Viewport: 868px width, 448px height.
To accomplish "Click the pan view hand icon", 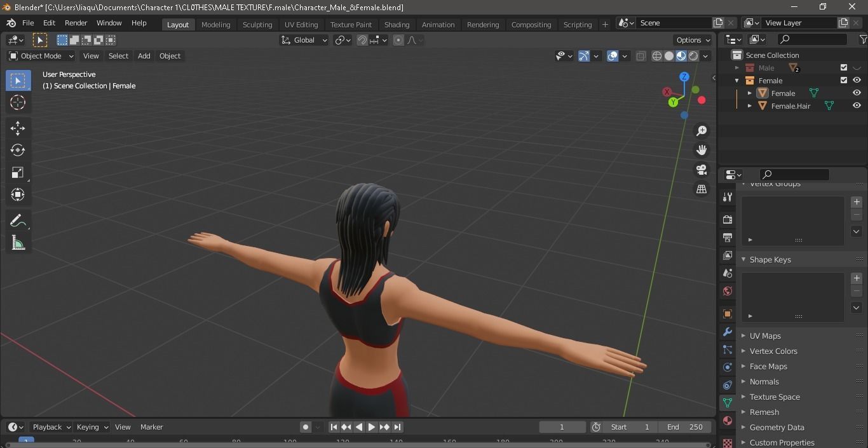I will pos(702,150).
